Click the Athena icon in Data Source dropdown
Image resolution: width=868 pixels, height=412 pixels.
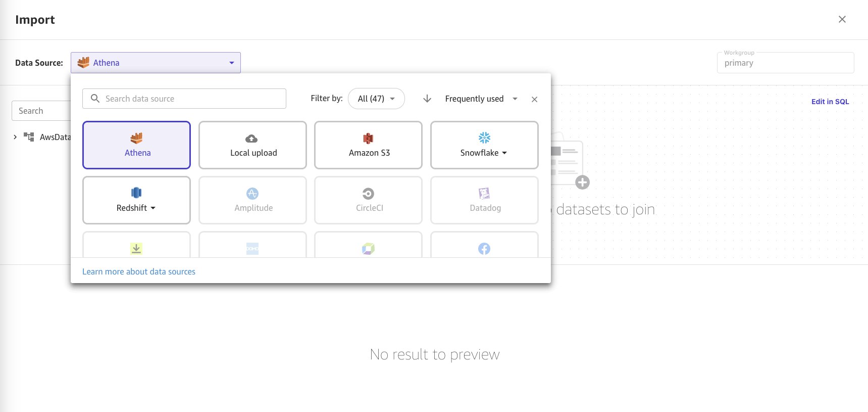point(83,62)
